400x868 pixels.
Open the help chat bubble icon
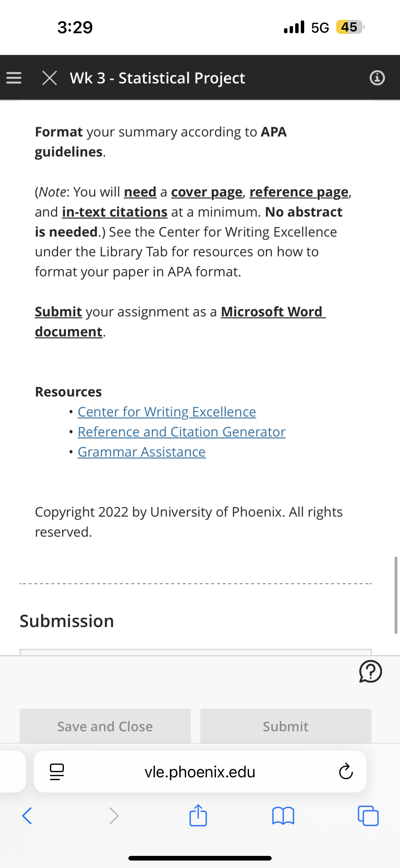370,671
